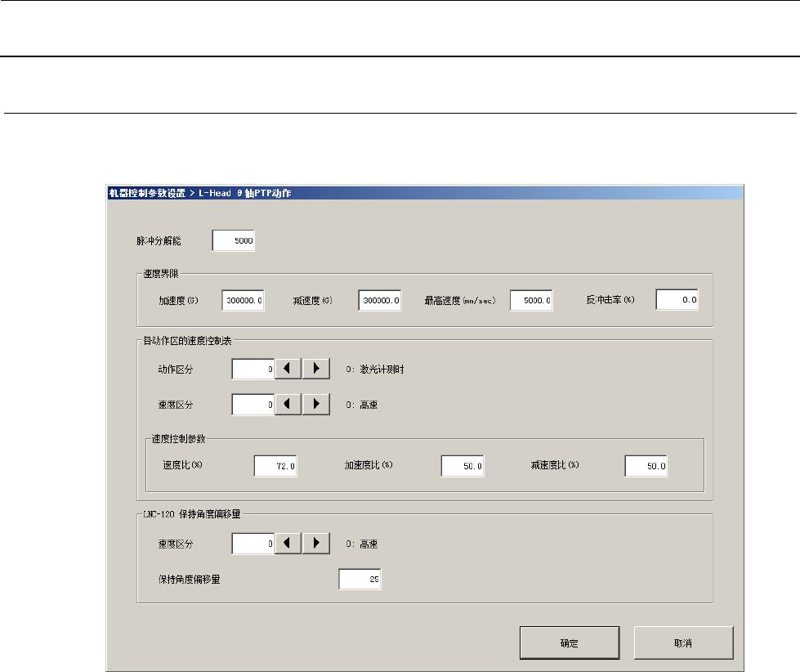This screenshot has width=800, height=672.
Task: Click the 各动作区的速度控制表 group label
Action: [187, 340]
